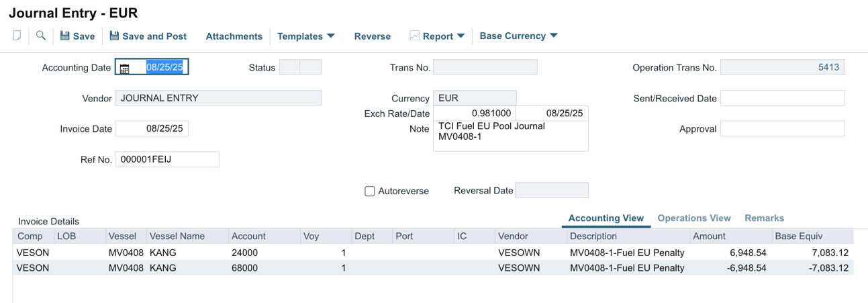Click the Invoice Date field
This screenshot has height=303, width=868.
point(152,128)
